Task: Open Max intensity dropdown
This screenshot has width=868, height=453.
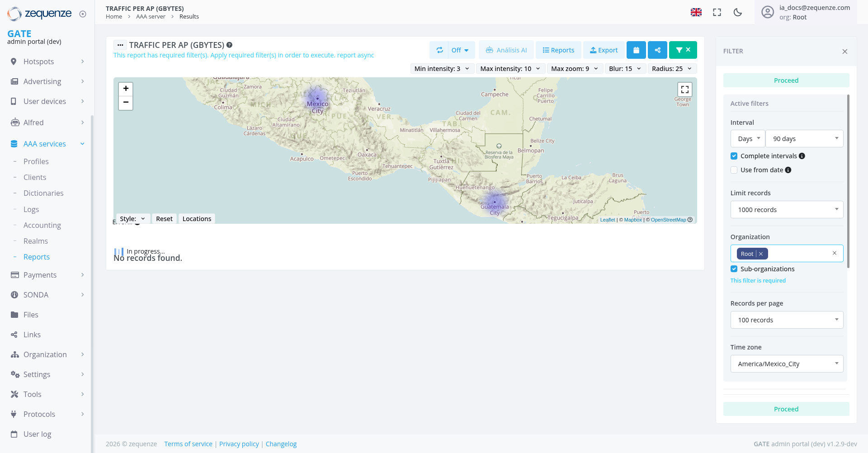Action: pos(510,69)
